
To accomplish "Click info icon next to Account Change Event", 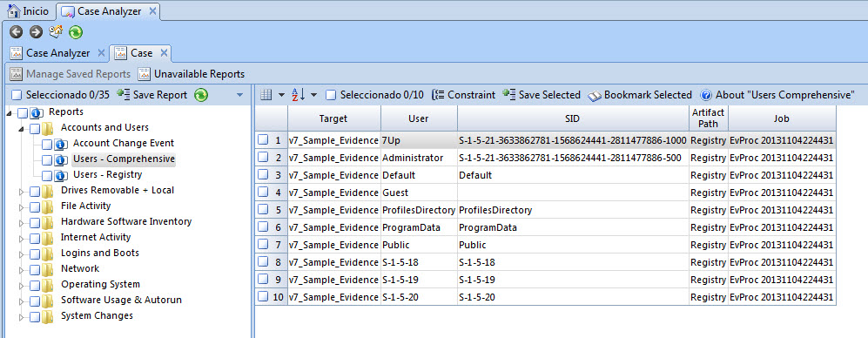I will 62,145.
